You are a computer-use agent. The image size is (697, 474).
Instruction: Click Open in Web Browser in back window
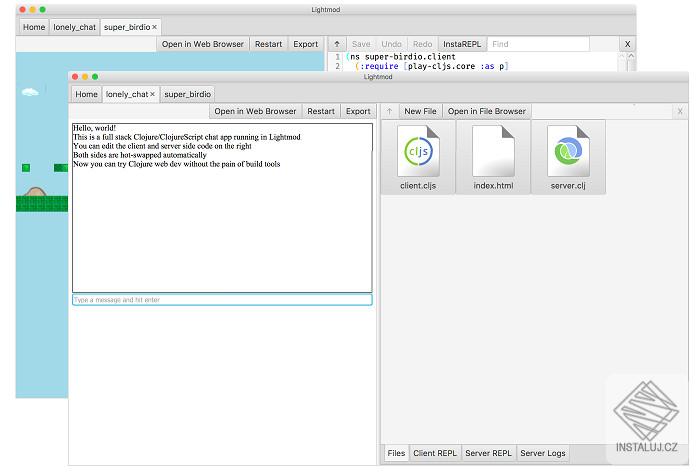coord(203,44)
